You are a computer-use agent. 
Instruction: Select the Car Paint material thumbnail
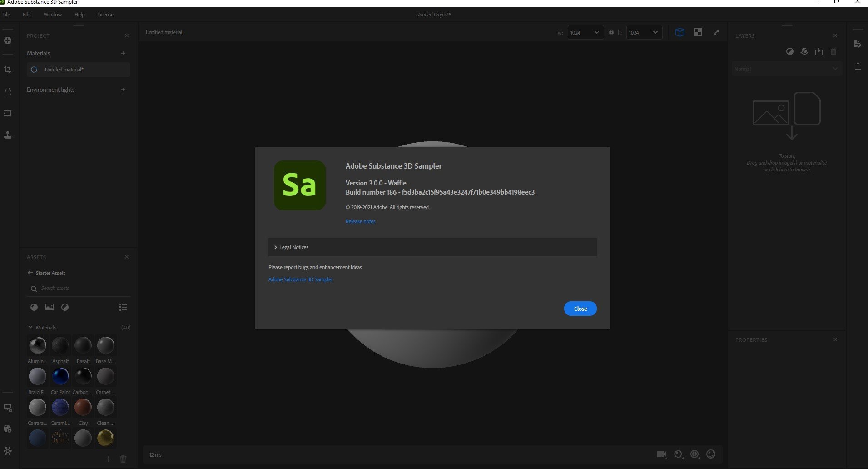click(x=60, y=376)
